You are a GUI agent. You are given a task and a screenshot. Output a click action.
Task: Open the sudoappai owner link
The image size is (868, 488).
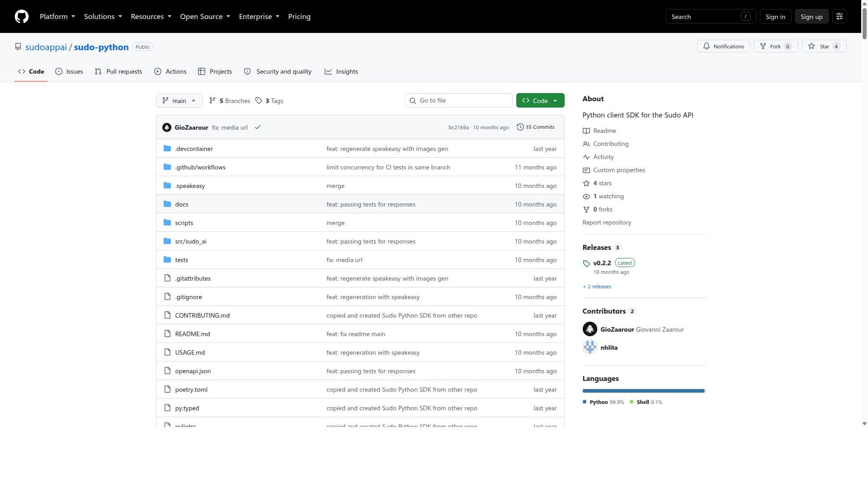pyautogui.click(x=46, y=47)
